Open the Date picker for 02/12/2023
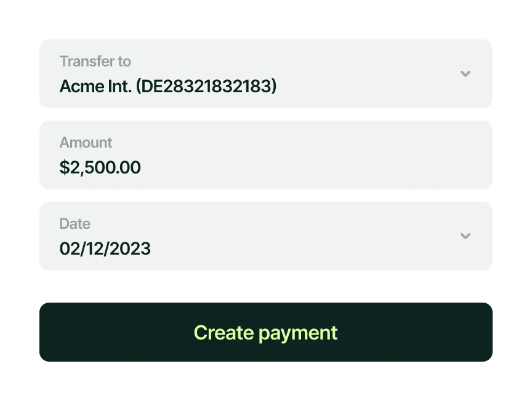Viewport: 532px width, 401px height. click(x=265, y=236)
